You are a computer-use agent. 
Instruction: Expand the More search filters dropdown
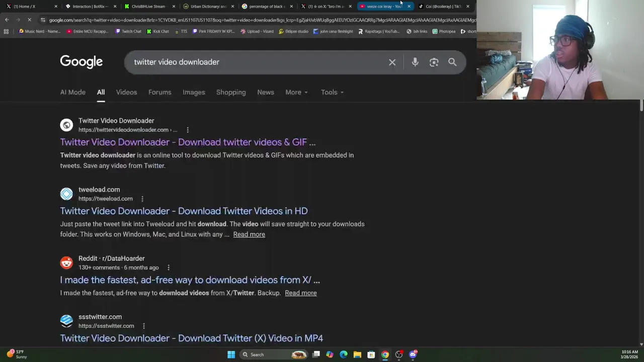click(x=296, y=92)
